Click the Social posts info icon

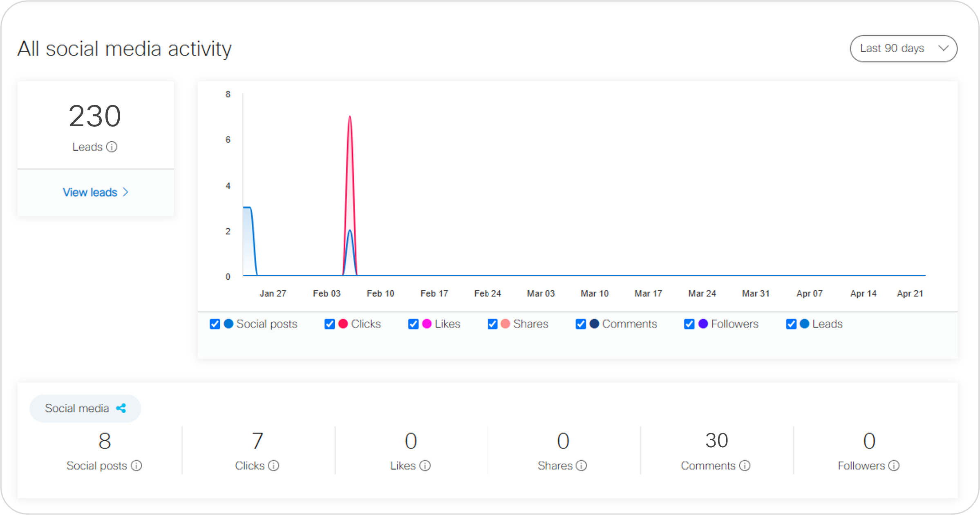(136, 466)
